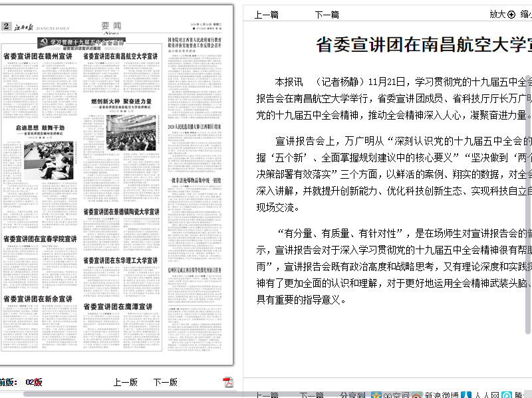Go to previous article 上一篇 at top

pos(267,14)
